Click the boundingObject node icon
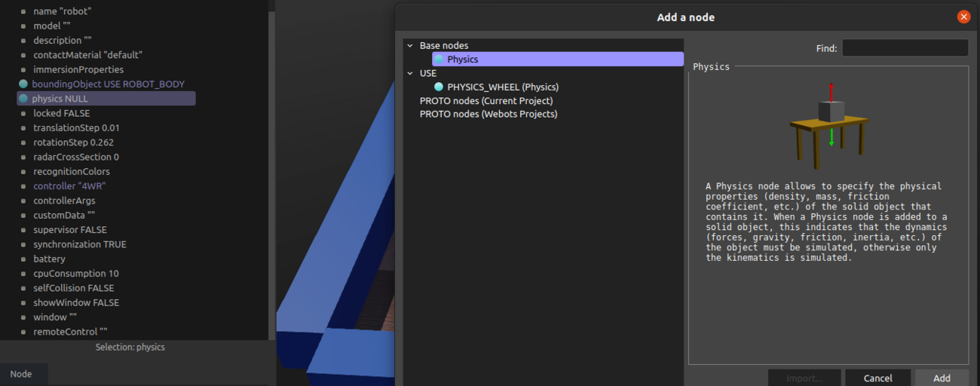This screenshot has height=386, width=980. [x=23, y=84]
